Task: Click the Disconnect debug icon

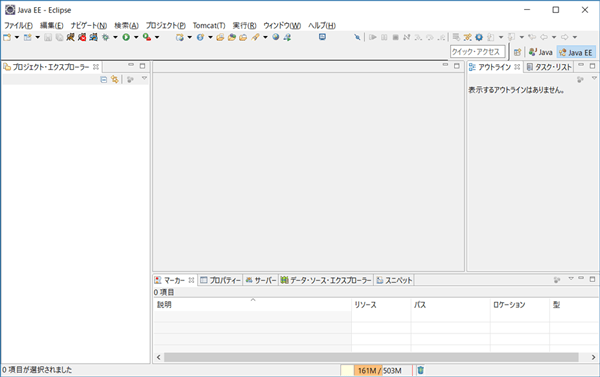Action: pyautogui.click(x=407, y=37)
